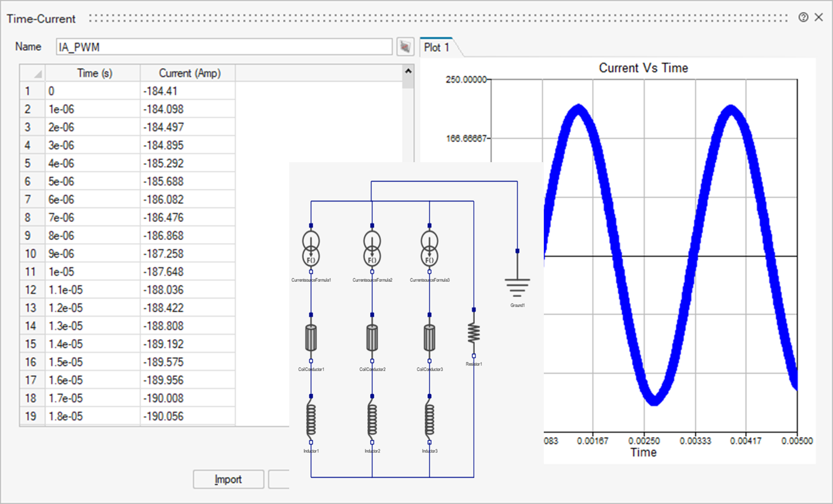This screenshot has width=833, height=504.
Task: Click the select-all corner of the table
Action: click(x=33, y=73)
